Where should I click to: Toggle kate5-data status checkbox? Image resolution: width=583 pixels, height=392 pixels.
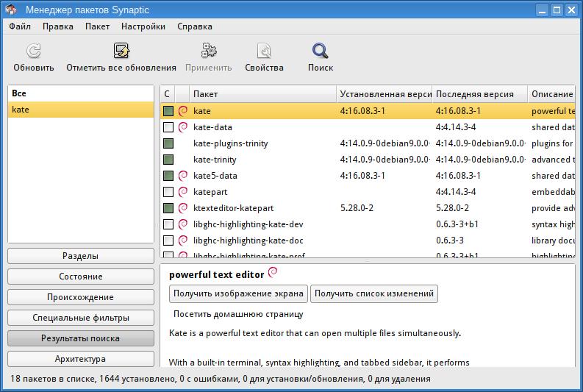168,176
